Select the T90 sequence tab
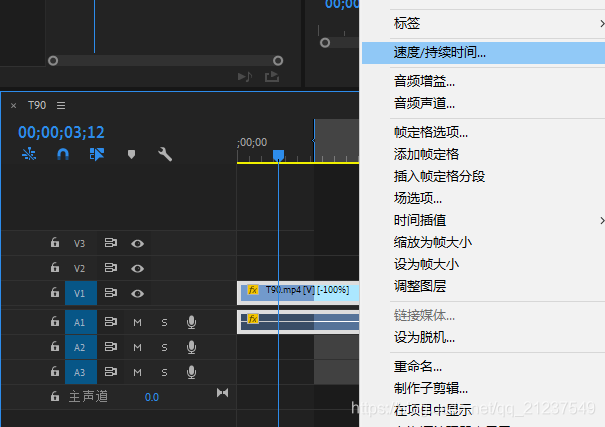605x427 pixels. tap(37, 105)
